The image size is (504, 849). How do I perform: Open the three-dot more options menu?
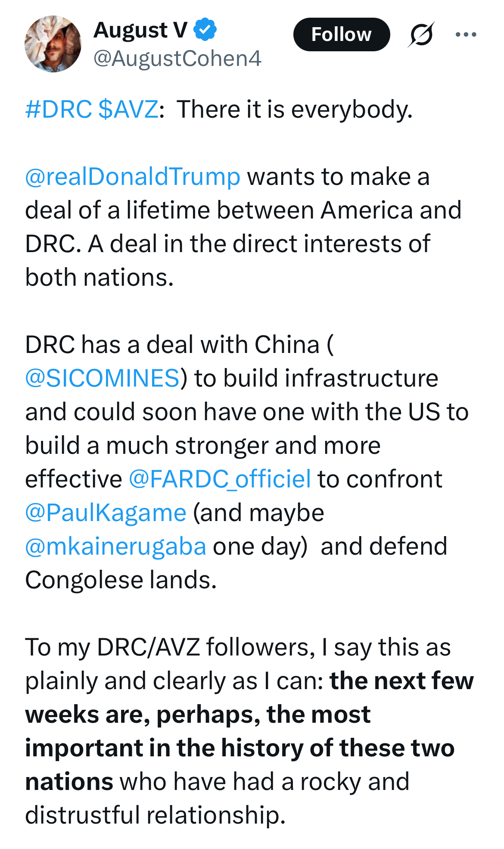point(466,34)
